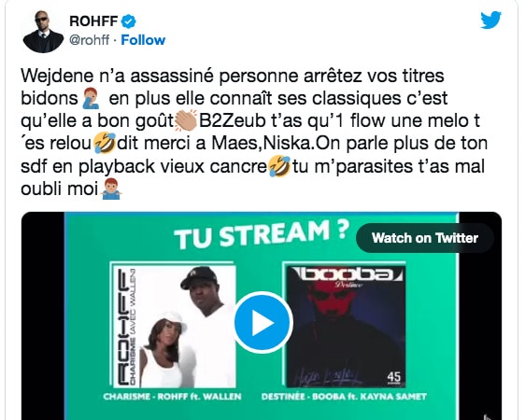Play the embedded video

pyautogui.click(x=263, y=322)
